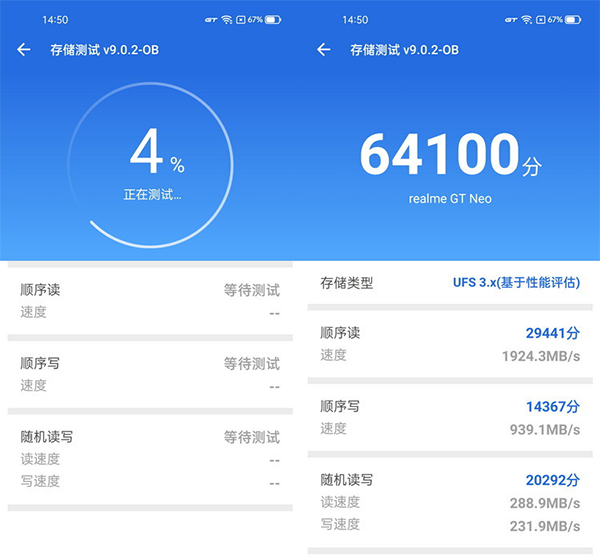Tap the 顺序写 row marked 等待测试
Screen dimensions: 600x558
(150, 374)
